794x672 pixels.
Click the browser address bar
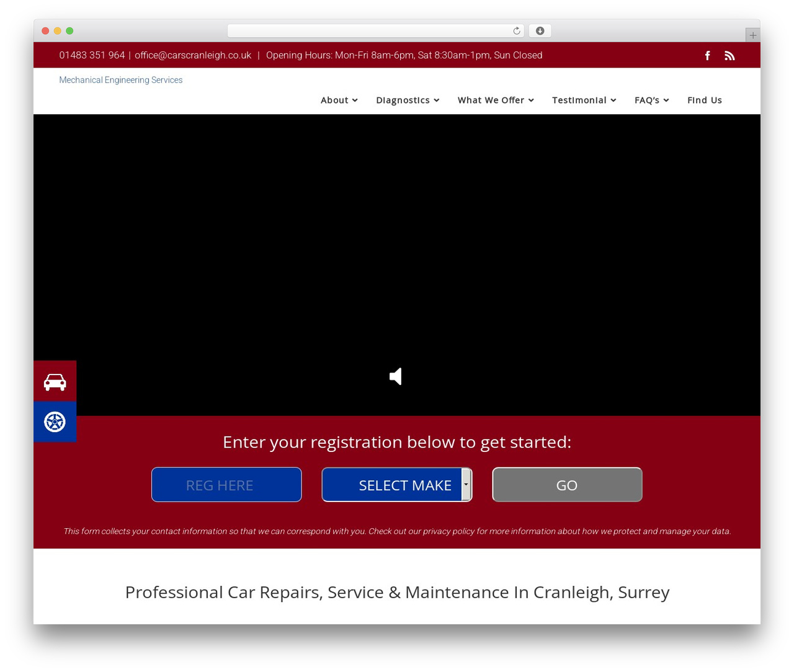click(376, 31)
